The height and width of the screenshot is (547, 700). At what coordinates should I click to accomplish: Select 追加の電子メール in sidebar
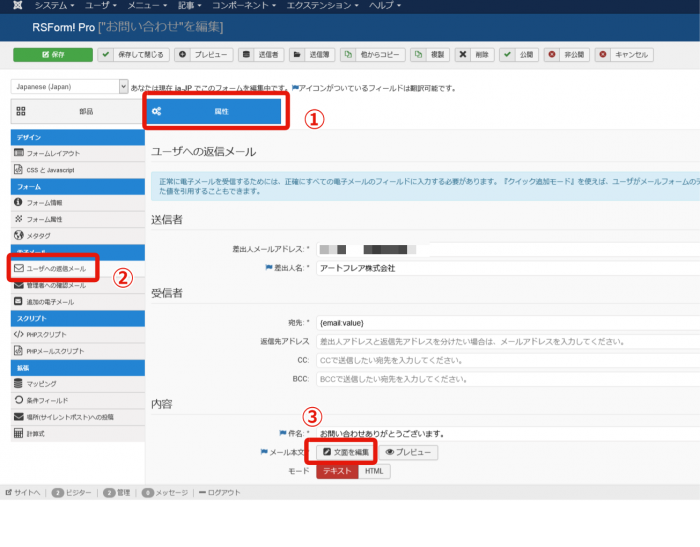(78, 302)
